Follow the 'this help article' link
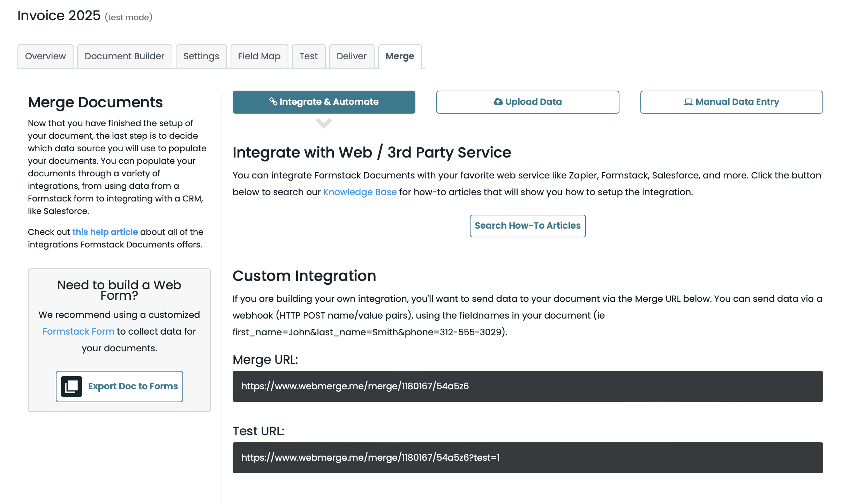865x504 pixels. pos(105,232)
